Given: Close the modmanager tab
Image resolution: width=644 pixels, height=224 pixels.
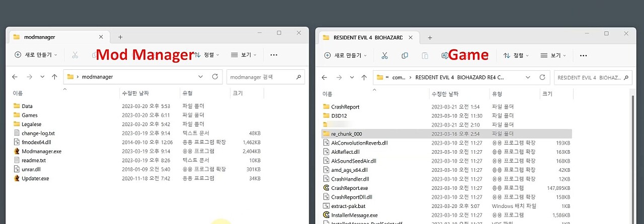Looking at the screenshot, I should pyautogui.click(x=101, y=37).
